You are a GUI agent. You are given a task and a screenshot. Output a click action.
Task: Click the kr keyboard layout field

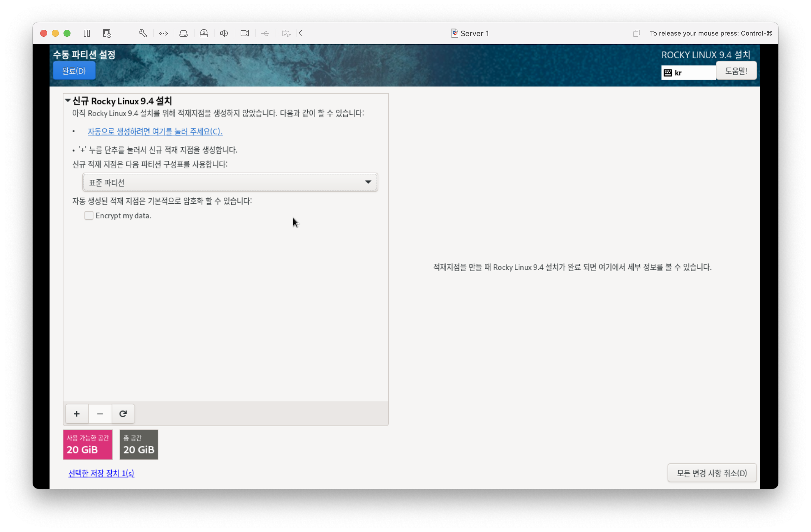688,73
